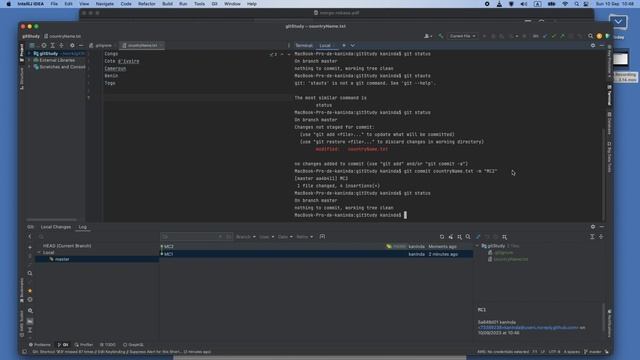The width and height of the screenshot is (640, 360).
Task: Expand the gitStudy project node
Action: click(x=29, y=53)
